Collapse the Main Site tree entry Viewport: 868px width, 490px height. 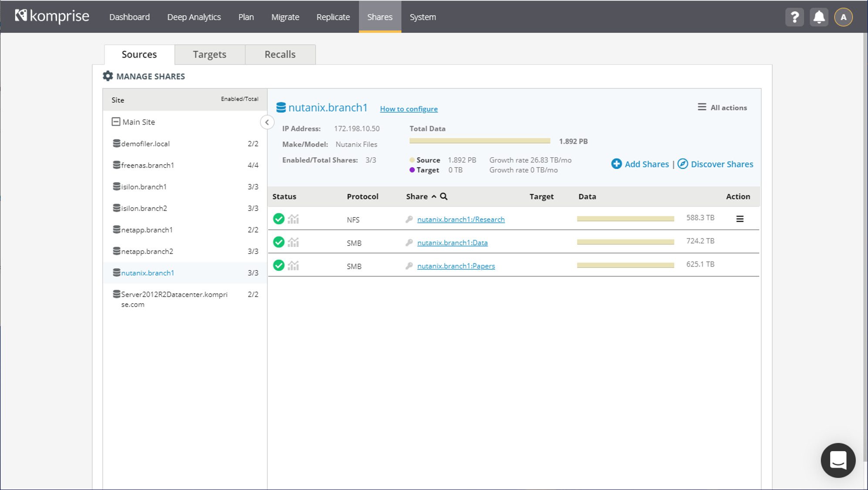point(115,122)
